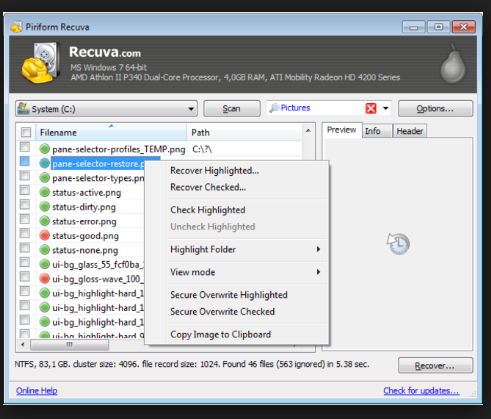Viewport: 491px width, 419px height.
Task: Select the status-none.png file row
Action: (85, 250)
